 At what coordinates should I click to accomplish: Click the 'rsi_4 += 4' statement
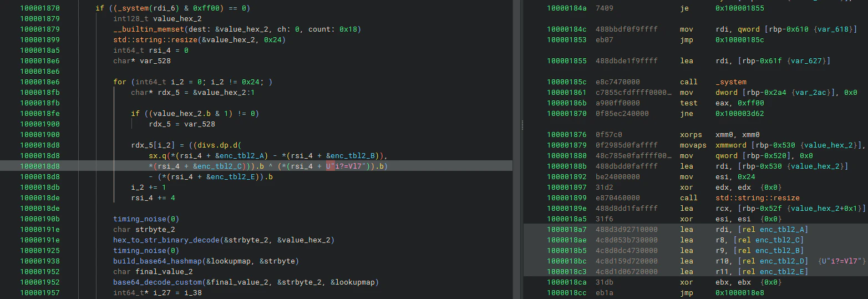coord(153,198)
